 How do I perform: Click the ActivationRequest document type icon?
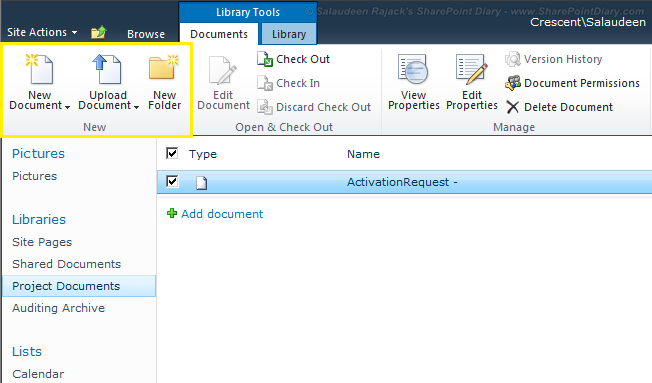[201, 183]
